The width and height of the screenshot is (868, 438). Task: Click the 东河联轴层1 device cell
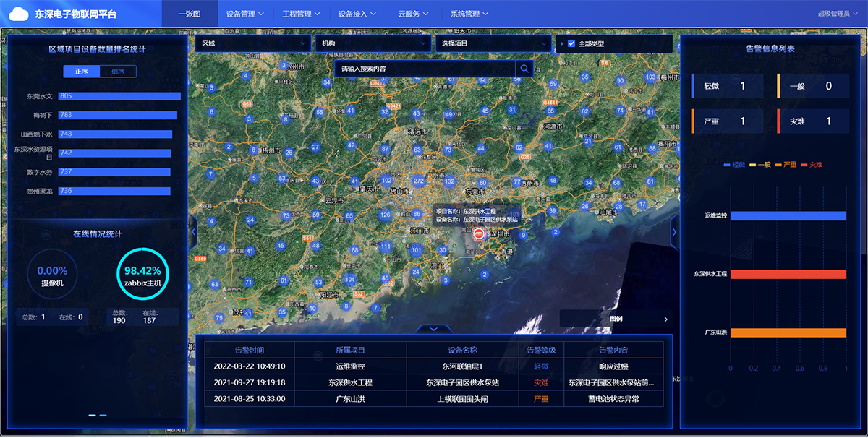pos(462,366)
